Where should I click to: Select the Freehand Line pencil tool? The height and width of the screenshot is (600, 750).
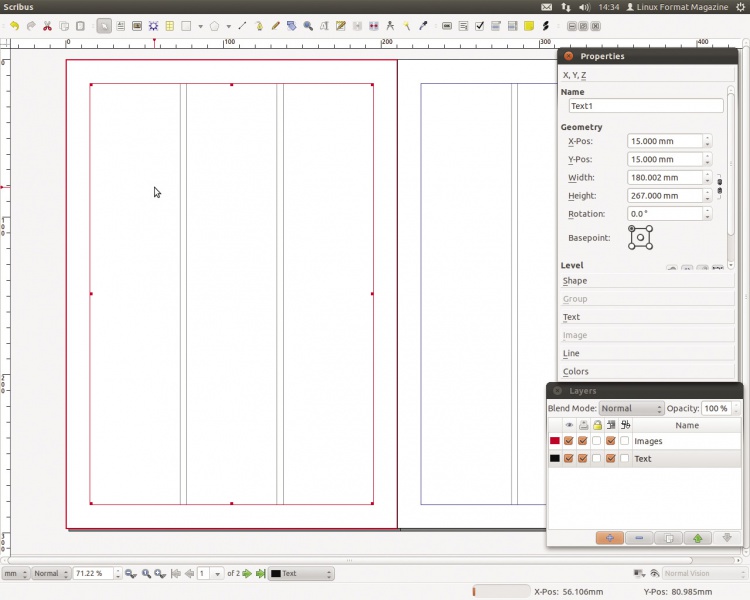pos(275,26)
